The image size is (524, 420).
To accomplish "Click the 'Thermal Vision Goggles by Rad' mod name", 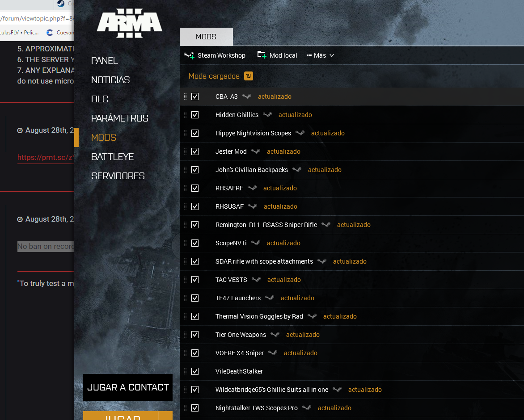I will 259,316.
